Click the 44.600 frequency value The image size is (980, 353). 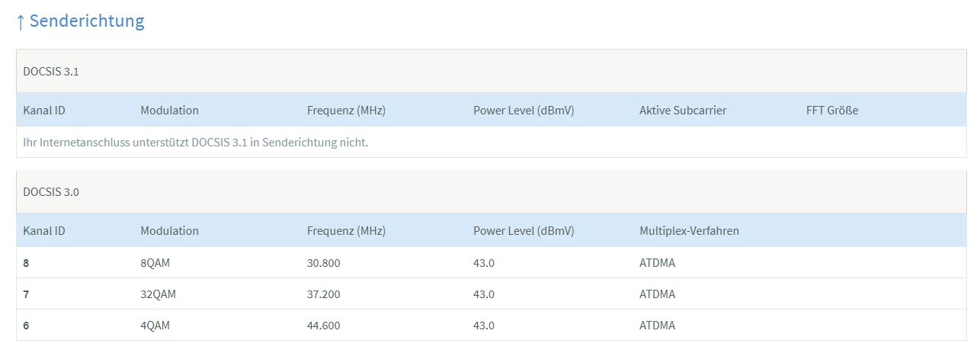(324, 326)
